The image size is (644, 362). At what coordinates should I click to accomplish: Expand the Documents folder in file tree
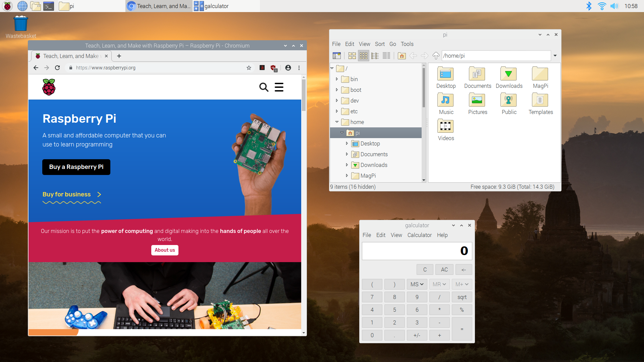point(347,154)
